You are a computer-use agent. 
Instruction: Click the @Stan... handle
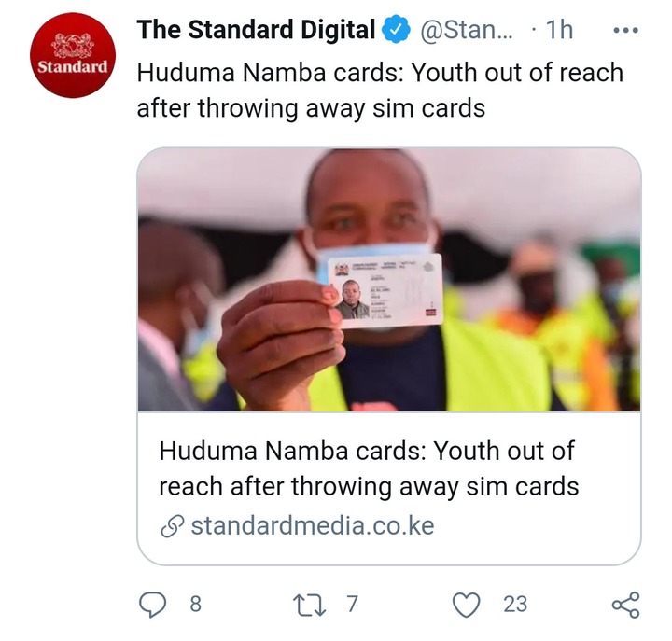pyautogui.click(x=467, y=30)
